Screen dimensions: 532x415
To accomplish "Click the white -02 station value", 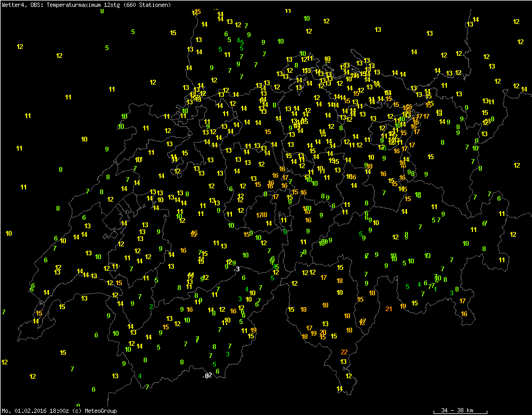I will [207, 376].
